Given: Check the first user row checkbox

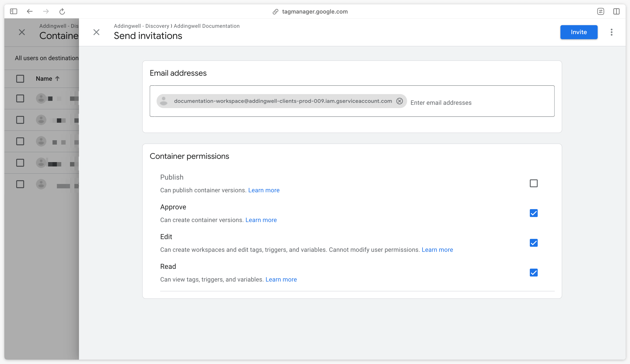Looking at the screenshot, I should click(20, 98).
